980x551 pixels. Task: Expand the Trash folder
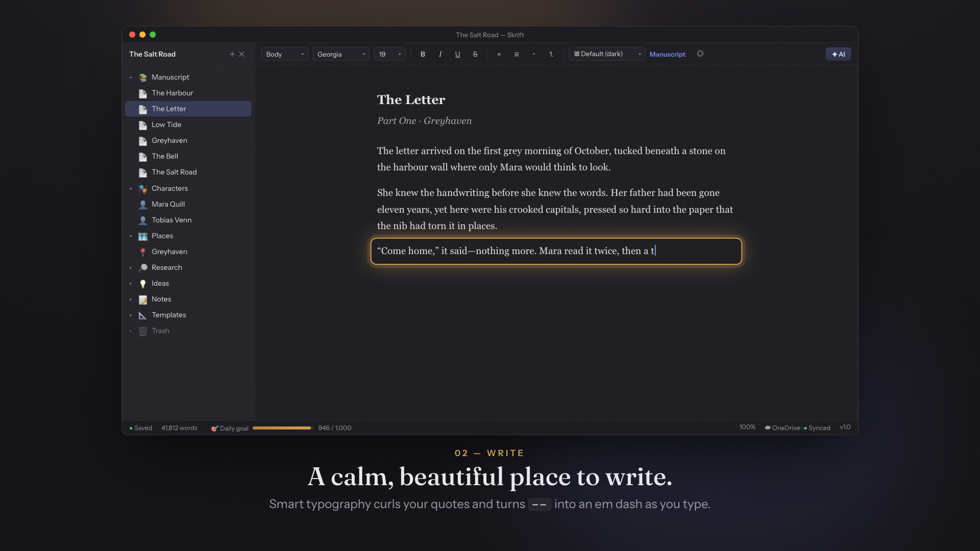(131, 331)
